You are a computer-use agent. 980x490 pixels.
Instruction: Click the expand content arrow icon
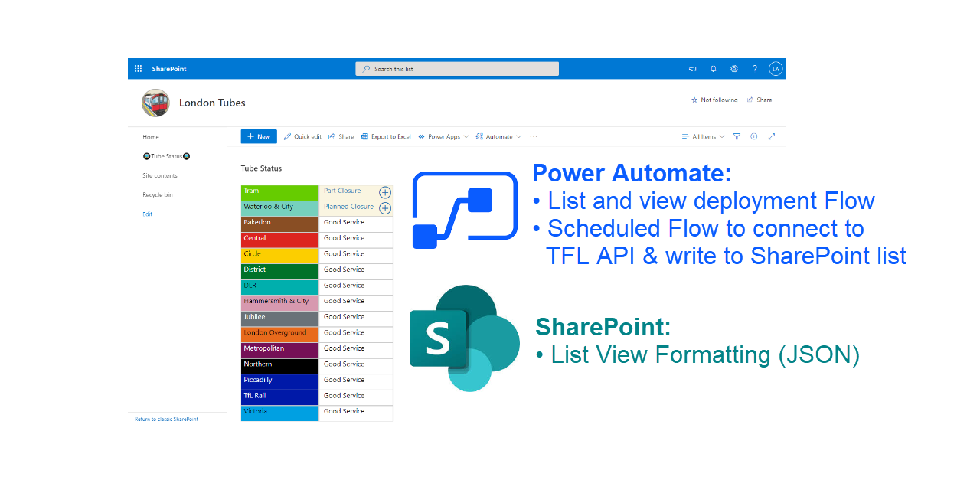tap(772, 136)
